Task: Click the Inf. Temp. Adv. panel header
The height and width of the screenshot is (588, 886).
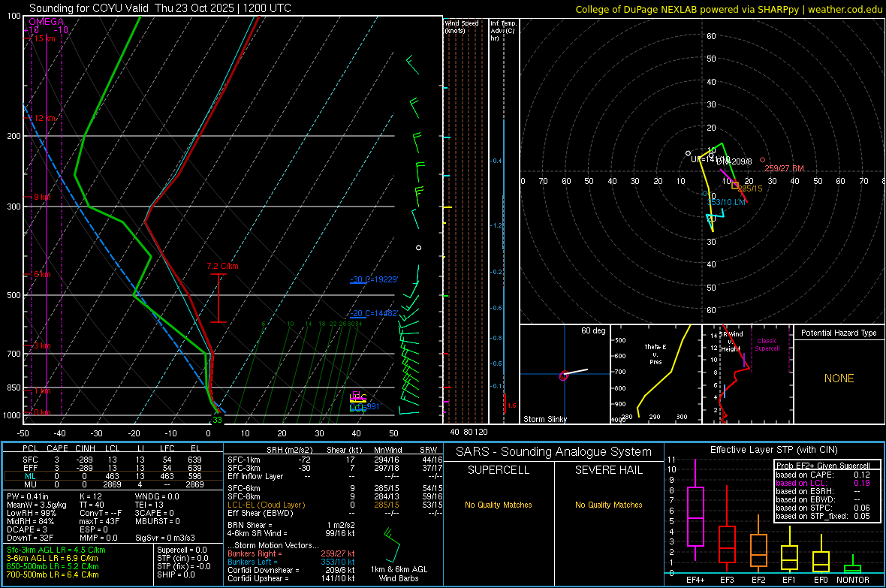Action: (503, 31)
